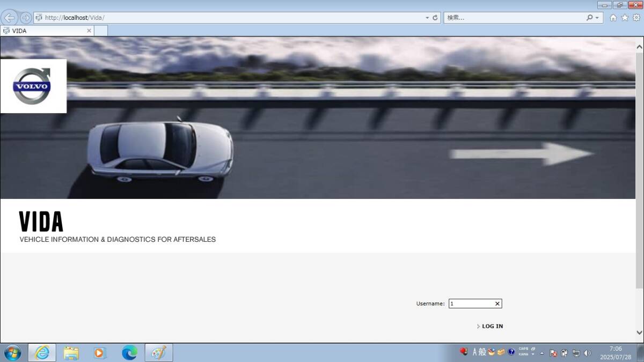Open a new blank tab

101,31
